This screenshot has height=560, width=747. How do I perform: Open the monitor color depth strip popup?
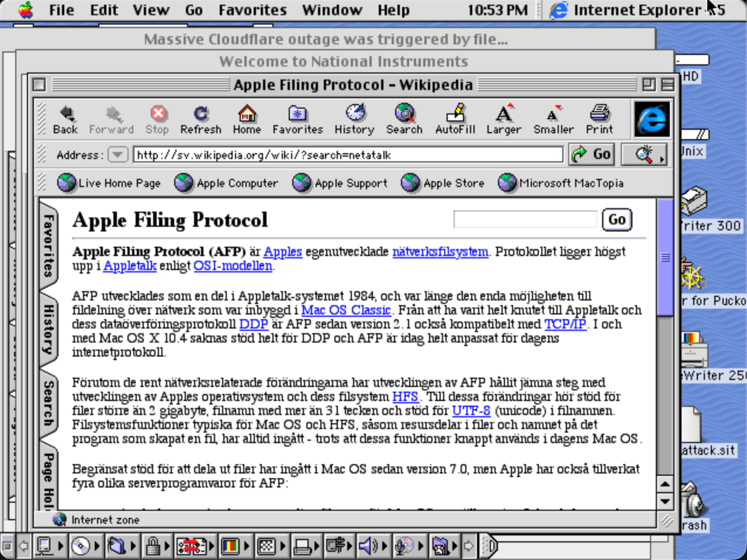click(x=231, y=547)
